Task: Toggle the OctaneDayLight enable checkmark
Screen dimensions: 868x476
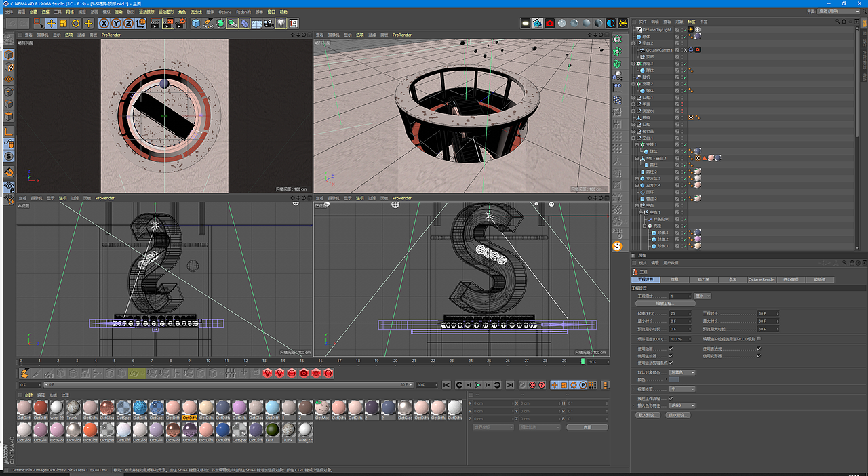Action: pos(684,30)
